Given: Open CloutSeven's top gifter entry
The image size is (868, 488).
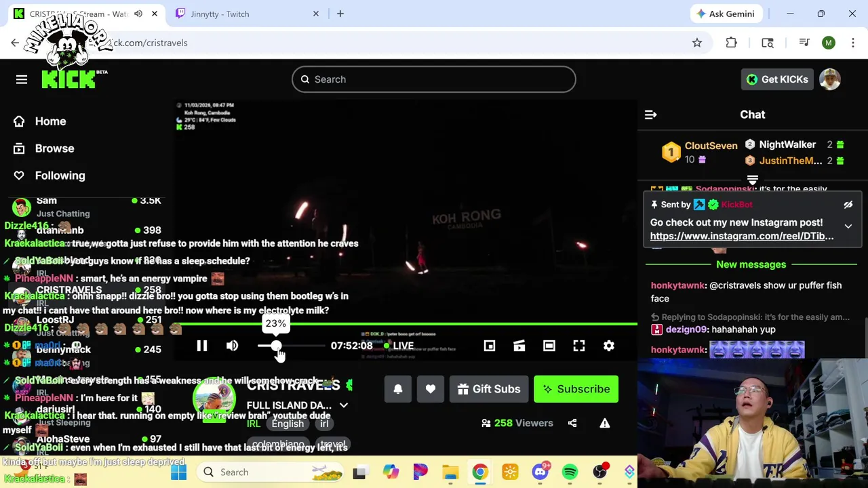Looking at the screenshot, I should (698, 152).
